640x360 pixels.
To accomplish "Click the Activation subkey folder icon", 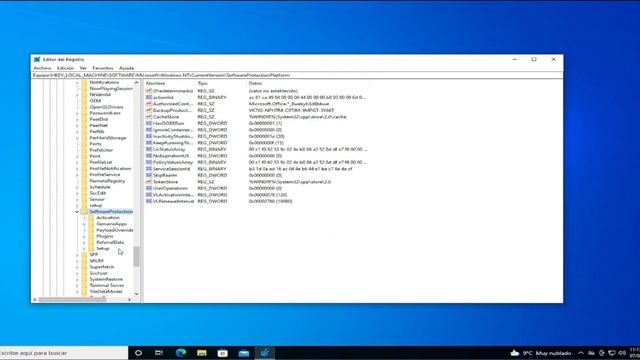I will coord(91,218).
